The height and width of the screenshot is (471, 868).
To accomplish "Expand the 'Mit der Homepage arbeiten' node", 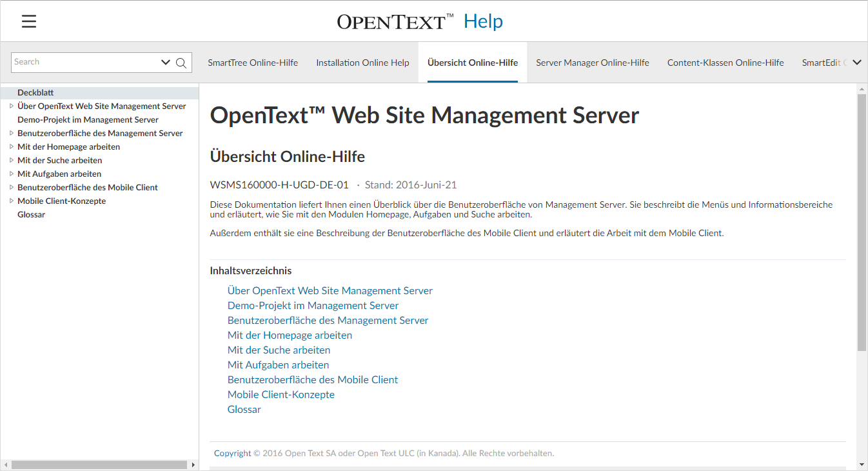I will pos(11,146).
